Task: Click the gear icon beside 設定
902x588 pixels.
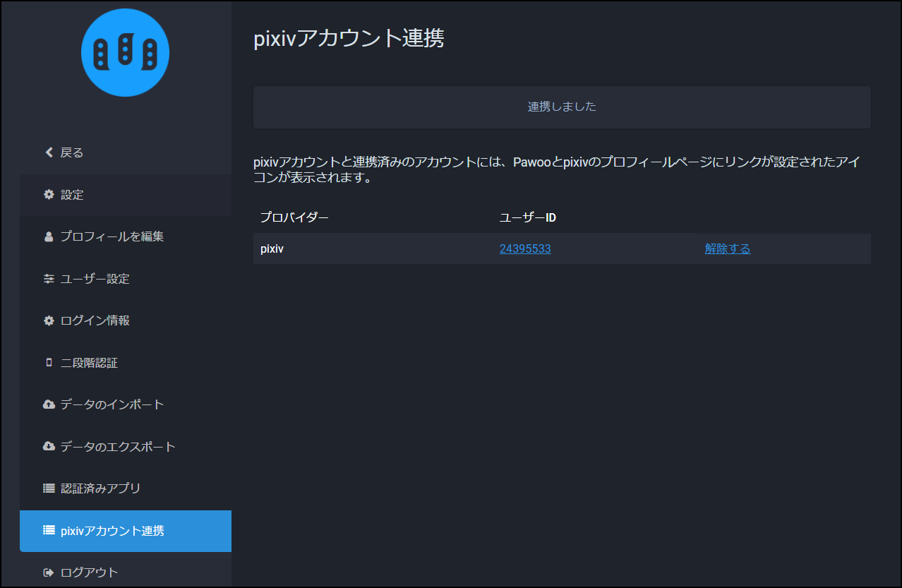Action: tap(49, 195)
